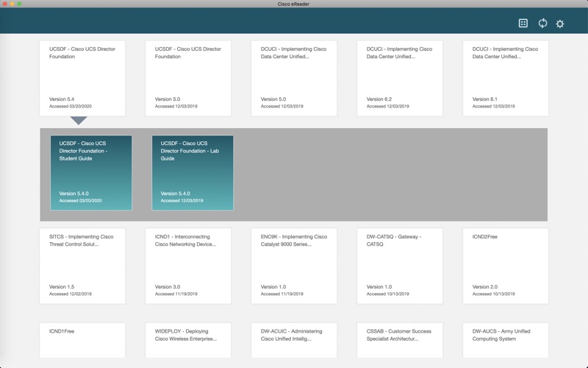This screenshot has height=368, width=588.
Task: Collapse the UCSDF Version 5.4 course card
Action: tap(82, 78)
